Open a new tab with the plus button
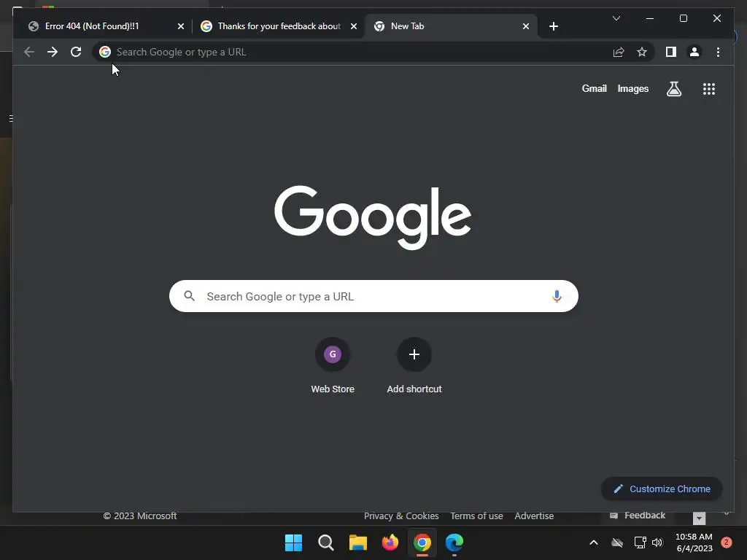This screenshot has width=747, height=560. click(x=553, y=26)
